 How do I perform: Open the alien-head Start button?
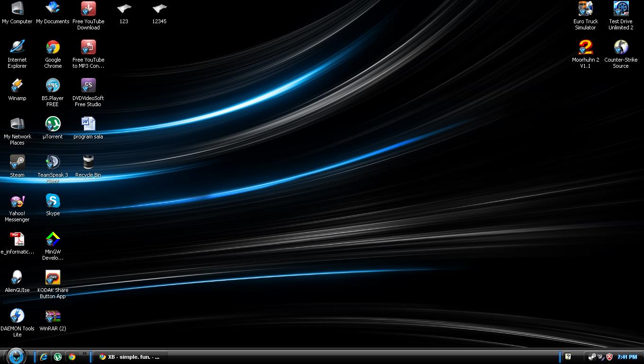[x=17, y=356]
